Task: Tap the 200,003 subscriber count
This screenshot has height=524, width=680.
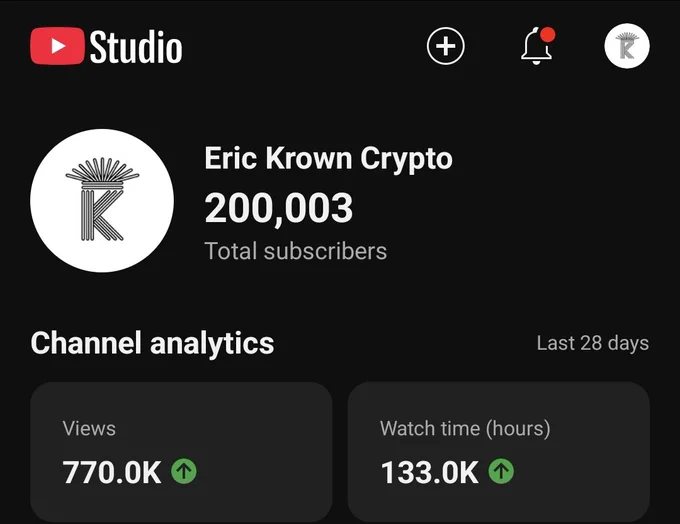Action: (278, 209)
